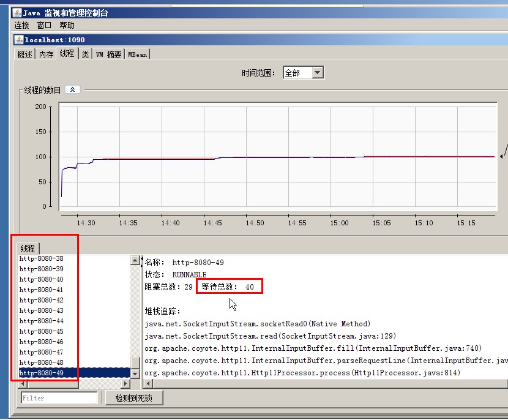
Task: Select thread http-8080-47
Action: point(75,352)
